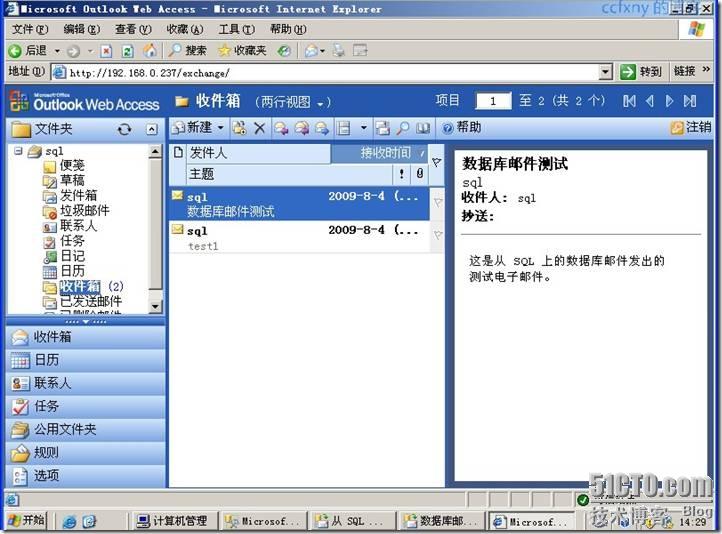The height and width of the screenshot is (534, 722).
Task: Go to previous page of items
Action: coord(650,101)
